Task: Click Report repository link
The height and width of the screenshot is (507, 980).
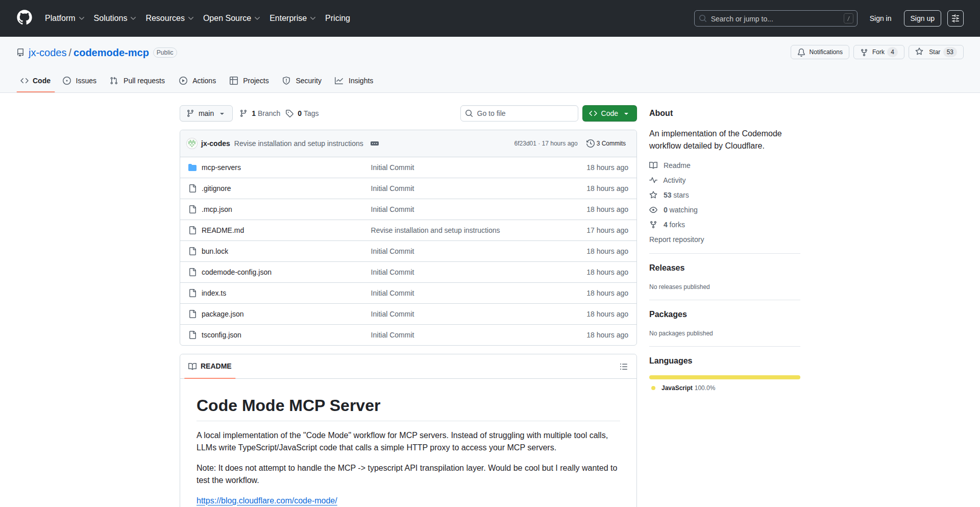Action: [x=676, y=239]
